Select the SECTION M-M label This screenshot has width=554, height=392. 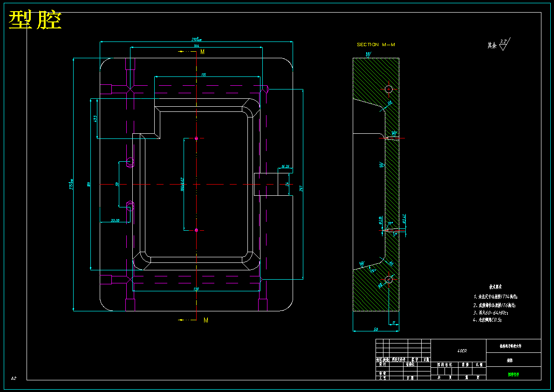pyautogui.click(x=376, y=45)
